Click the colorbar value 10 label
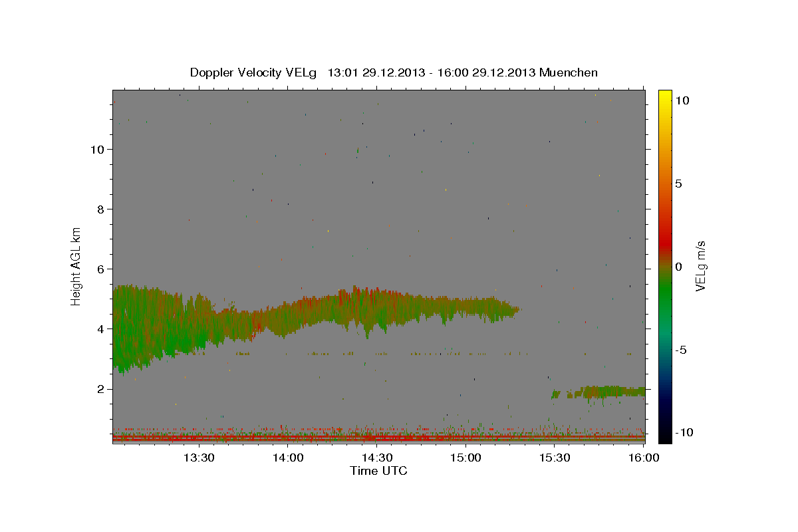The height and width of the screenshot is (532, 798). click(682, 100)
